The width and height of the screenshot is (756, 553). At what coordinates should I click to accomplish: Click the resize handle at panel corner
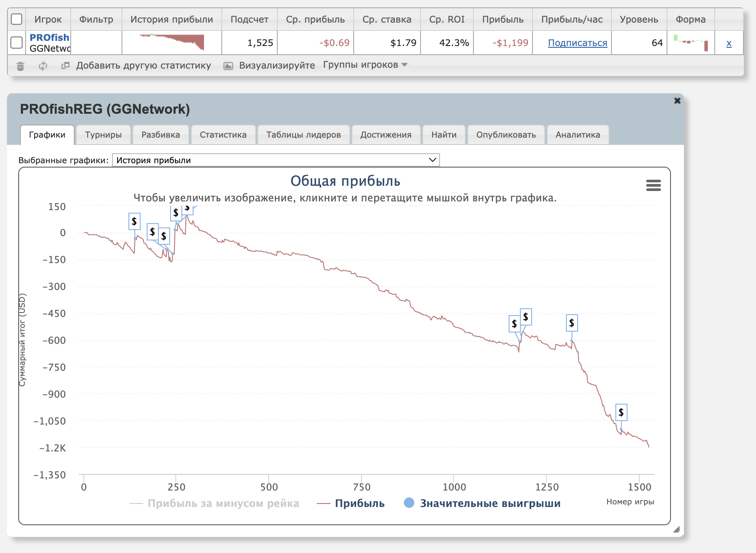(676, 530)
